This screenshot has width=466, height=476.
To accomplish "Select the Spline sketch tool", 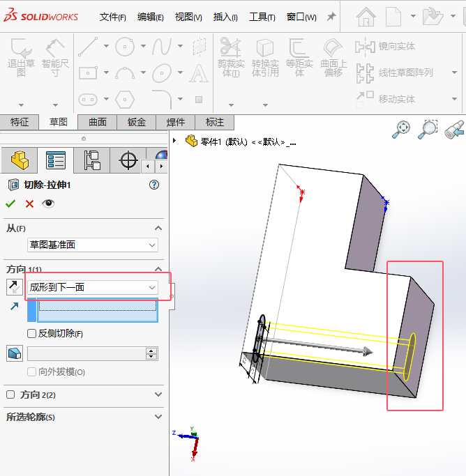I will pos(162,47).
